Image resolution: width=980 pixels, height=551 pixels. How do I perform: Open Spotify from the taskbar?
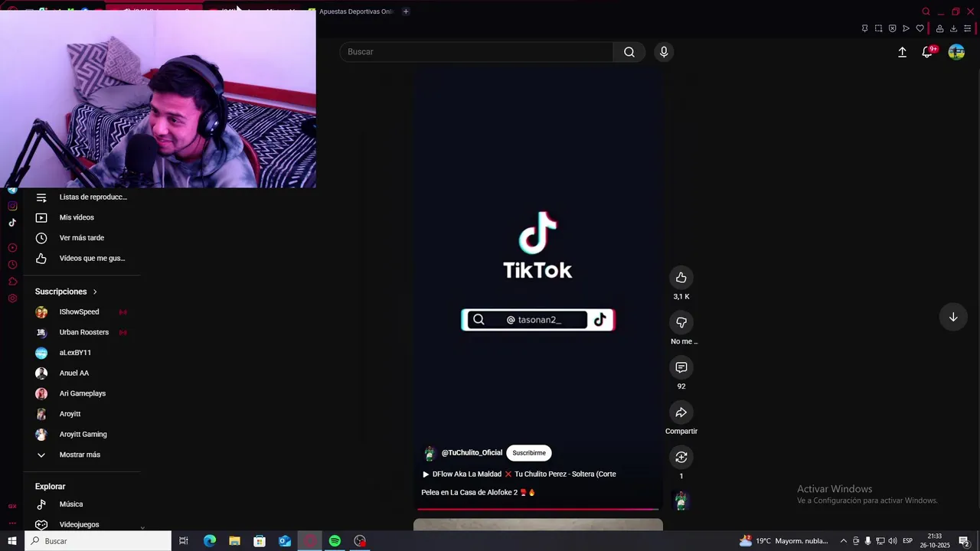[x=335, y=541]
